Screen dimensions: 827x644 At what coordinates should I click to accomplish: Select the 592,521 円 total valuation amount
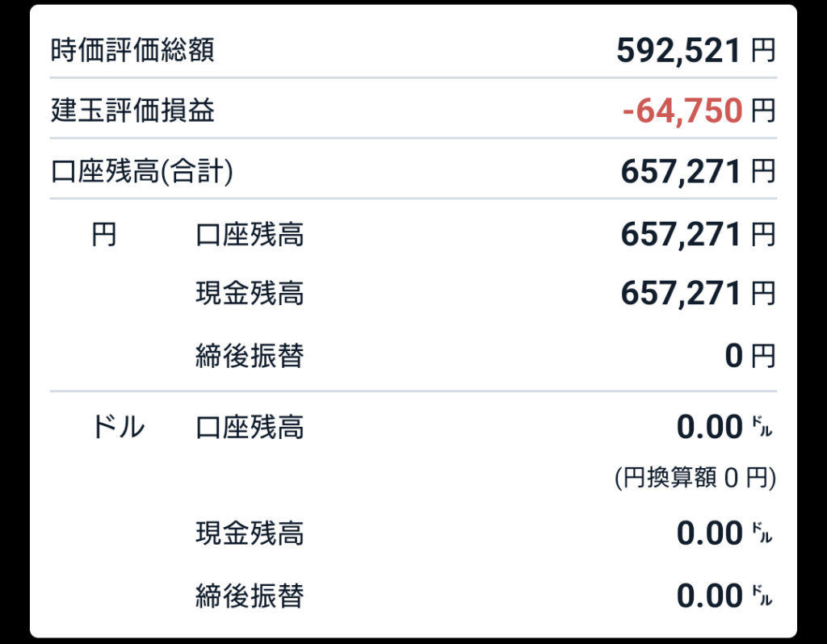pos(695,51)
